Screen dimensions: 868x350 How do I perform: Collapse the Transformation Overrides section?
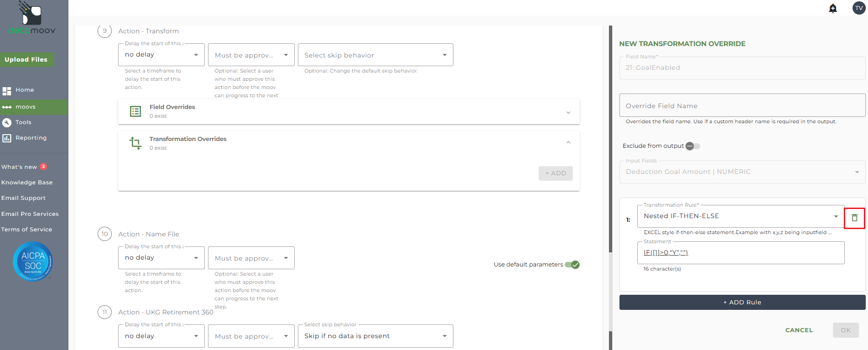point(568,142)
